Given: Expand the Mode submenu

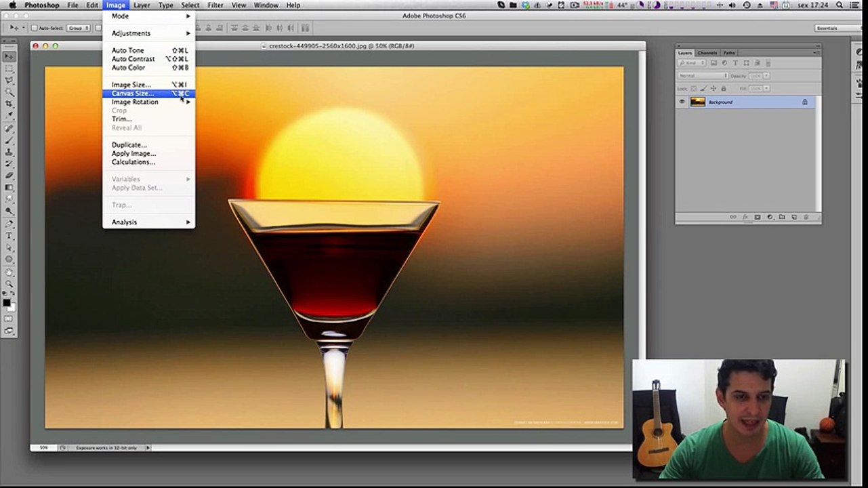Looking at the screenshot, I should coord(148,16).
